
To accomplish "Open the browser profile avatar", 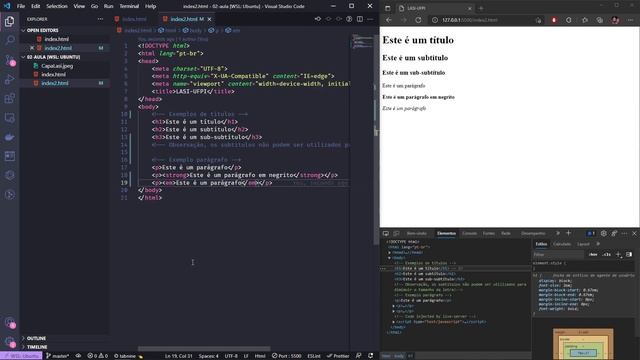I will pyautogui.click(x=615, y=20).
